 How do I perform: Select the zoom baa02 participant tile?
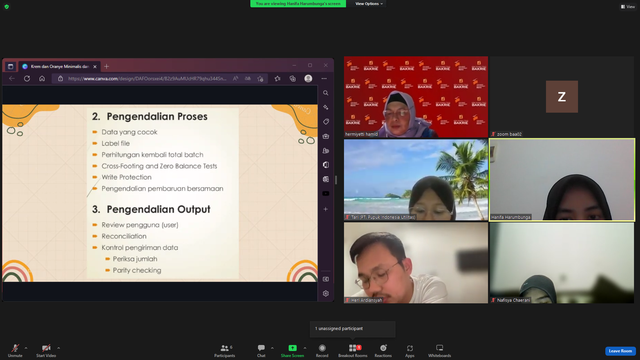pyautogui.click(x=562, y=97)
